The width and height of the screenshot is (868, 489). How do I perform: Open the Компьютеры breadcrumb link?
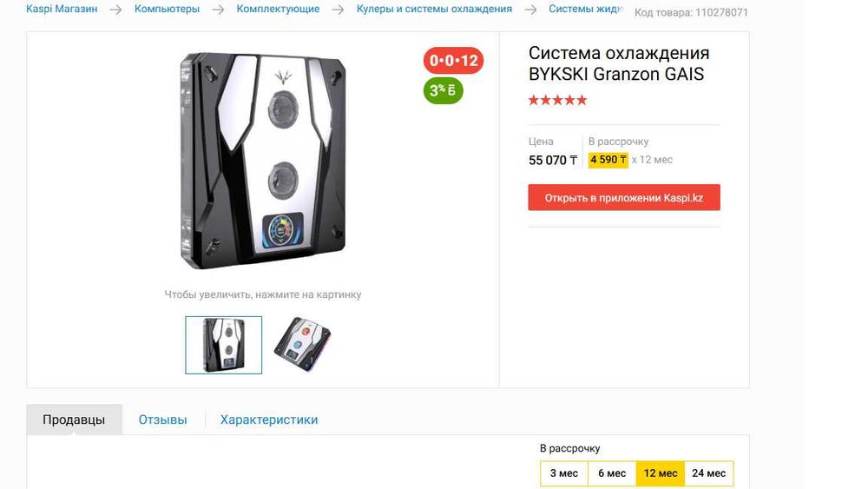[167, 9]
